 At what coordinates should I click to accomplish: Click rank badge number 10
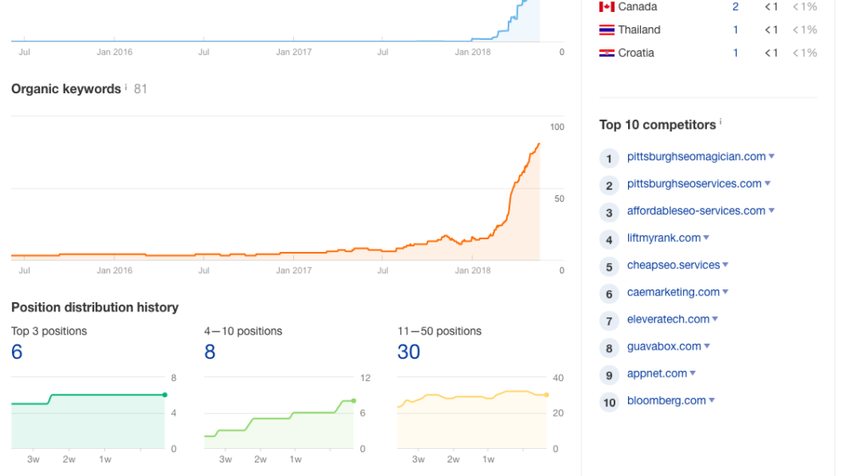pyautogui.click(x=609, y=403)
